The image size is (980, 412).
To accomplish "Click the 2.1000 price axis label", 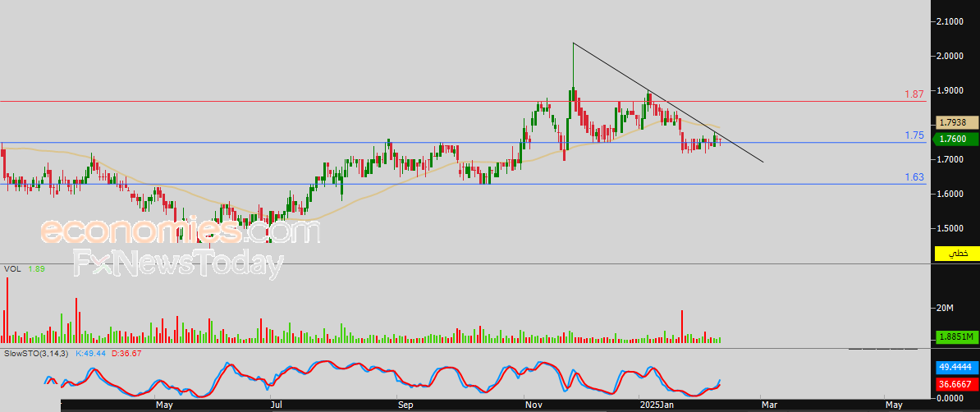I will pos(950,22).
